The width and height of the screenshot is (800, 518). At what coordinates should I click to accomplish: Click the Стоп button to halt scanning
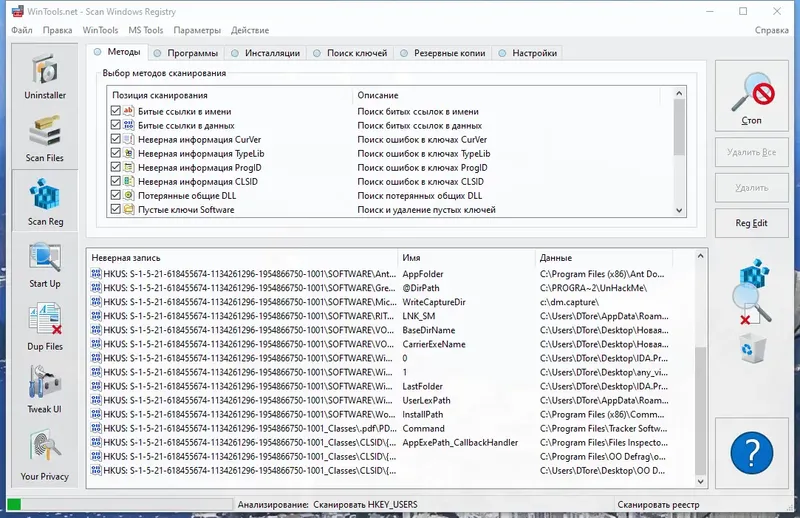coord(752,95)
